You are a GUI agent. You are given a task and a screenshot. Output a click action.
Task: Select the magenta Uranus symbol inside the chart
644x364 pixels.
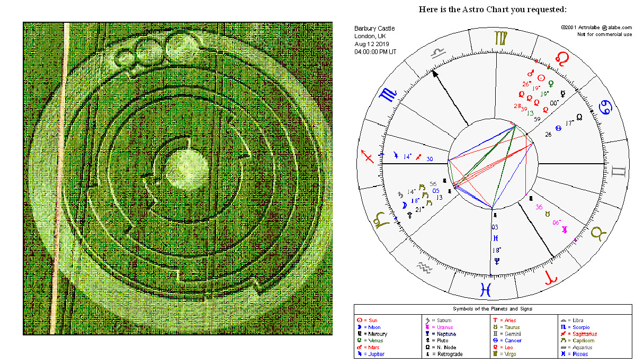click(565, 229)
